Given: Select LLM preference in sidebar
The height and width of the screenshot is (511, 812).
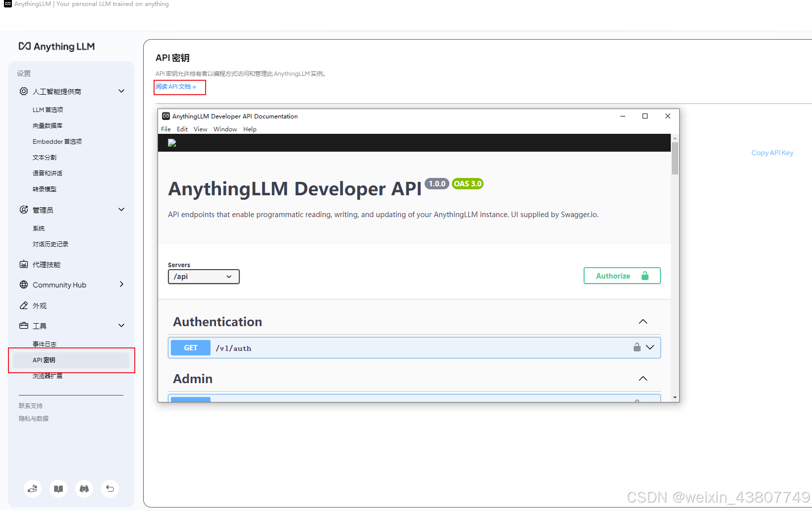Looking at the screenshot, I should coord(48,110).
